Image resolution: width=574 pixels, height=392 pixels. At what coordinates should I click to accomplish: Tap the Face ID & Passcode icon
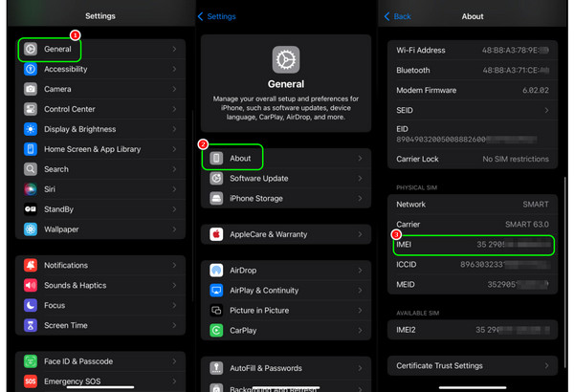(31, 361)
